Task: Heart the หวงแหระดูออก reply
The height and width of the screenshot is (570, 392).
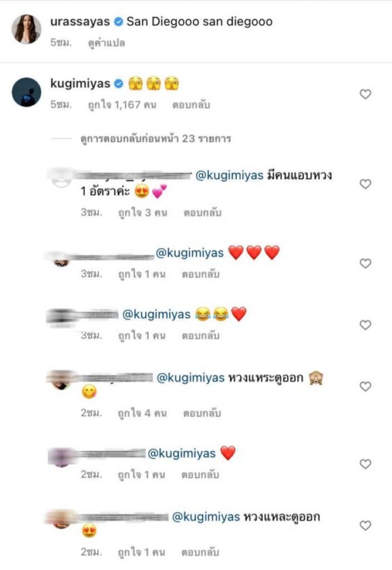Action: tap(365, 386)
